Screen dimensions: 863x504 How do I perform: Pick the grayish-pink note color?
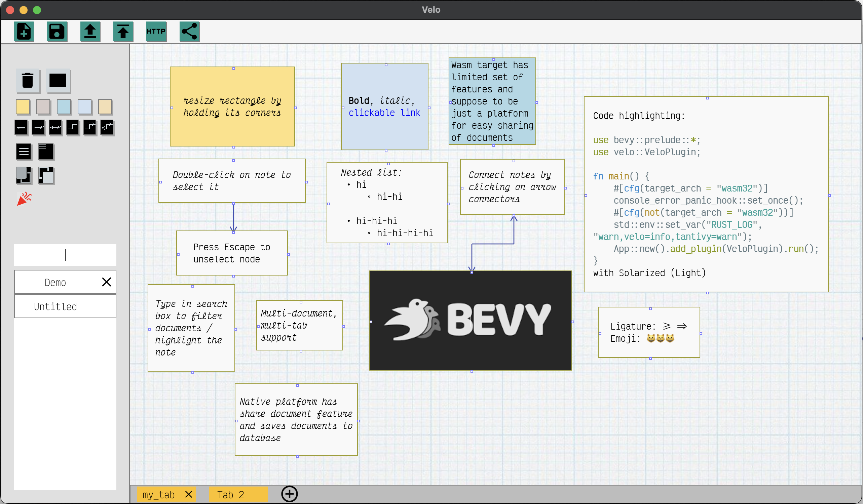(43, 107)
